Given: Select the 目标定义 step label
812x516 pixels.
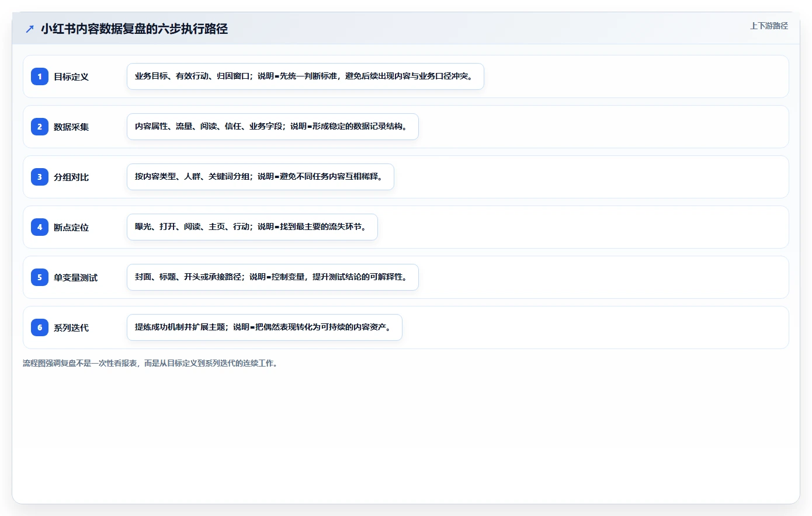Looking at the screenshot, I should tap(71, 77).
